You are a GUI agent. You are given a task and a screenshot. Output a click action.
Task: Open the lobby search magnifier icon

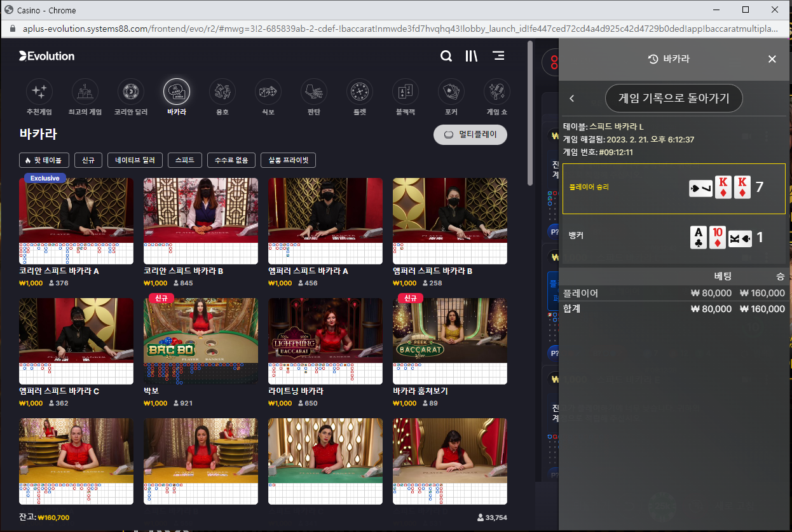(446, 56)
